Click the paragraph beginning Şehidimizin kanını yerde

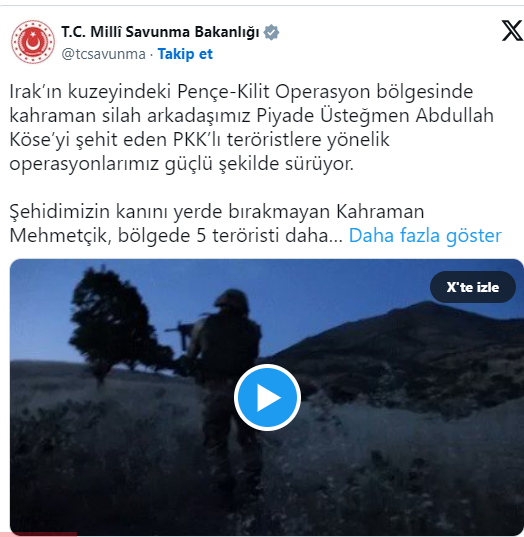(x=255, y=223)
